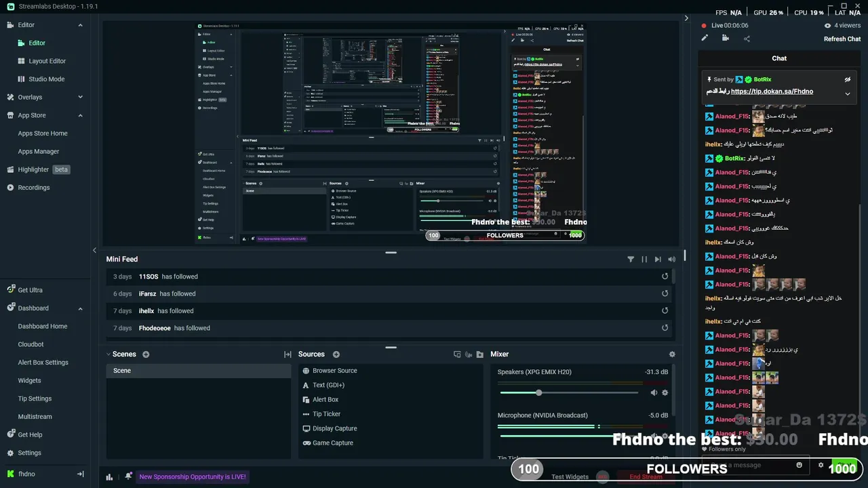This screenshot has height=488, width=868.
Task: Select the Scene item in Scenes list
Action: (x=199, y=371)
